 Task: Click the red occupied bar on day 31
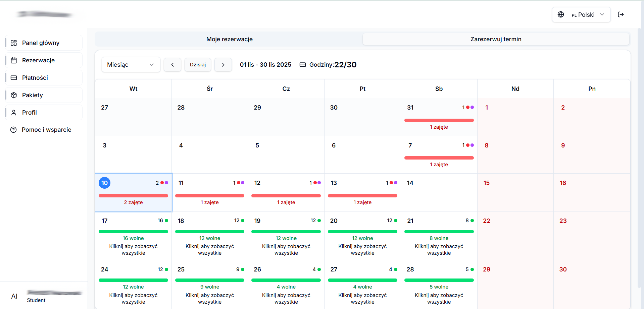click(x=439, y=120)
